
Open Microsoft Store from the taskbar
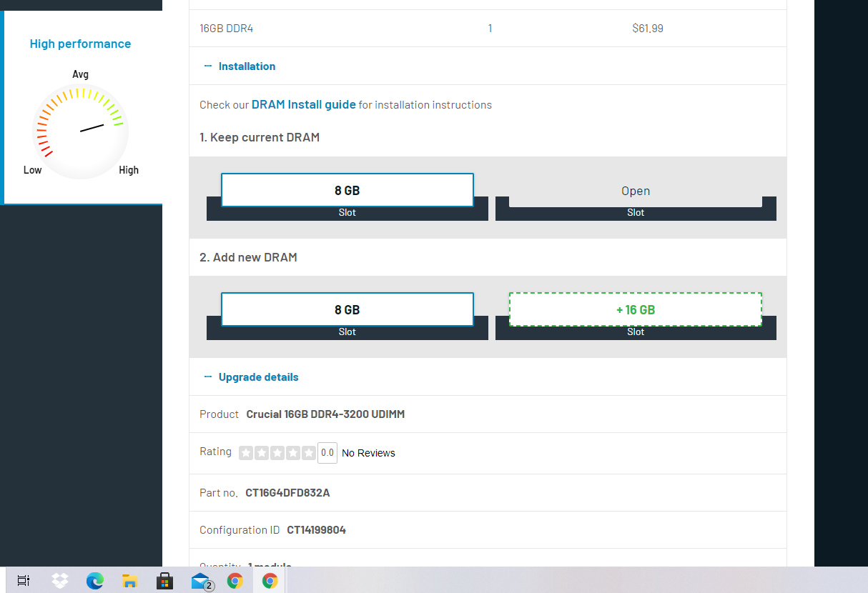pyautogui.click(x=165, y=581)
